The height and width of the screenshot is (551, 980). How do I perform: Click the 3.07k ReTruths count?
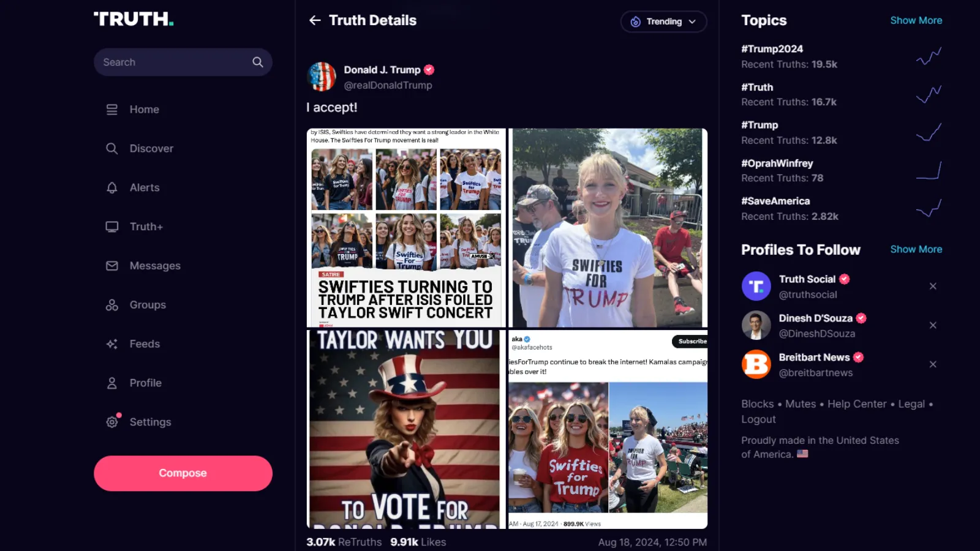(x=344, y=542)
